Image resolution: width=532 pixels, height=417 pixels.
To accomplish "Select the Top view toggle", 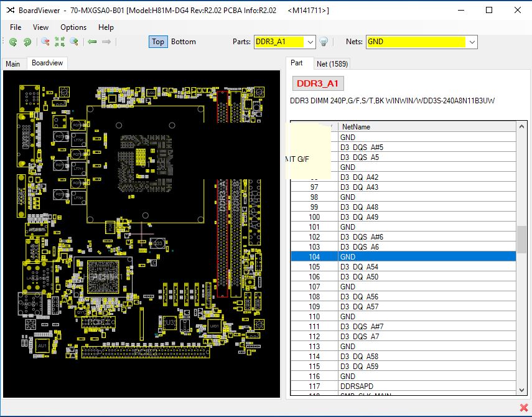I will (157, 42).
